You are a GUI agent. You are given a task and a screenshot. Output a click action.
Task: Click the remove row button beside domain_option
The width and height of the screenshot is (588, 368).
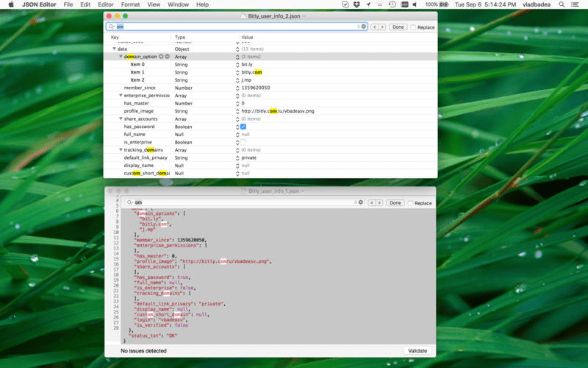[x=168, y=57]
